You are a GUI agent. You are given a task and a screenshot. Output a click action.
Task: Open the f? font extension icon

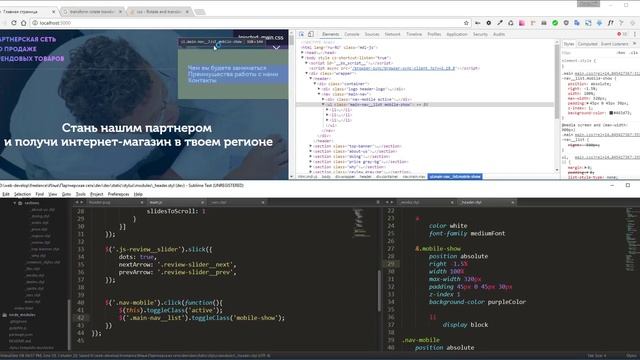point(610,23)
